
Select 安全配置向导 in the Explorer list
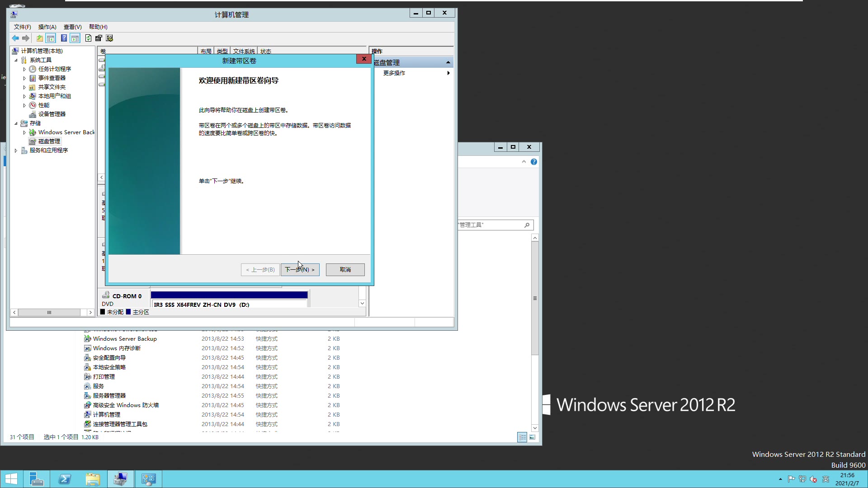pyautogui.click(x=109, y=358)
